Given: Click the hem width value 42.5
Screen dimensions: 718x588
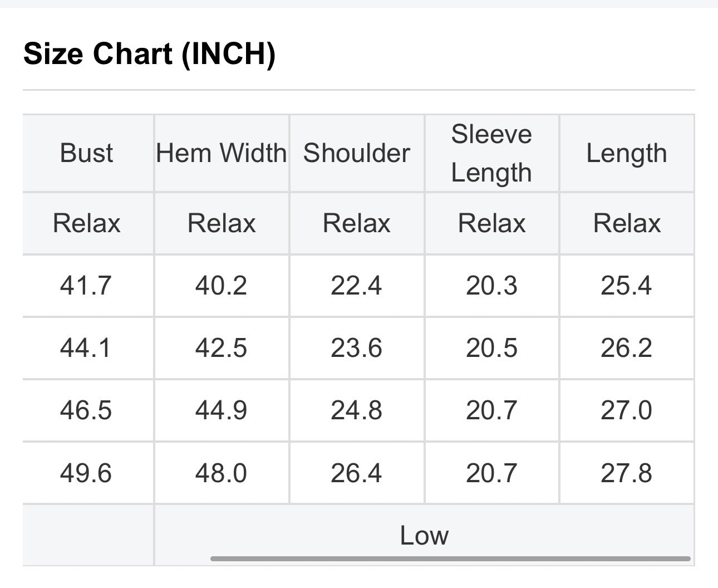Looking at the screenshot, I should (x=222, y=348).
